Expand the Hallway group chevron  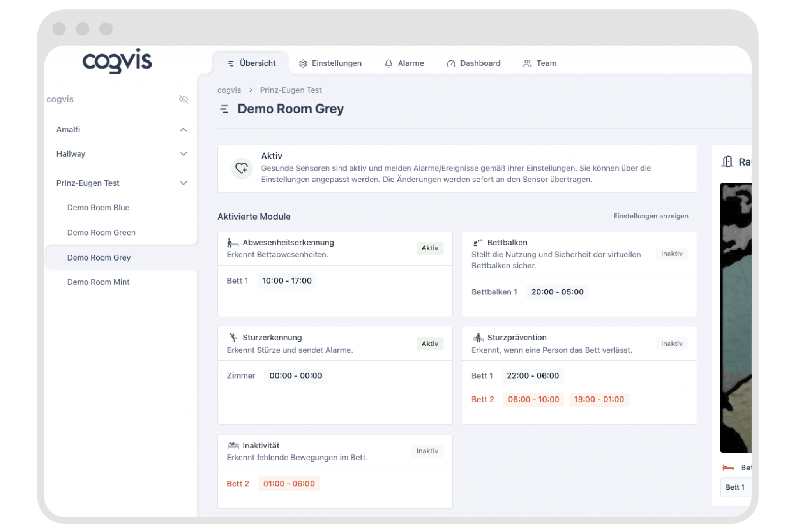(x=184, y=154)
